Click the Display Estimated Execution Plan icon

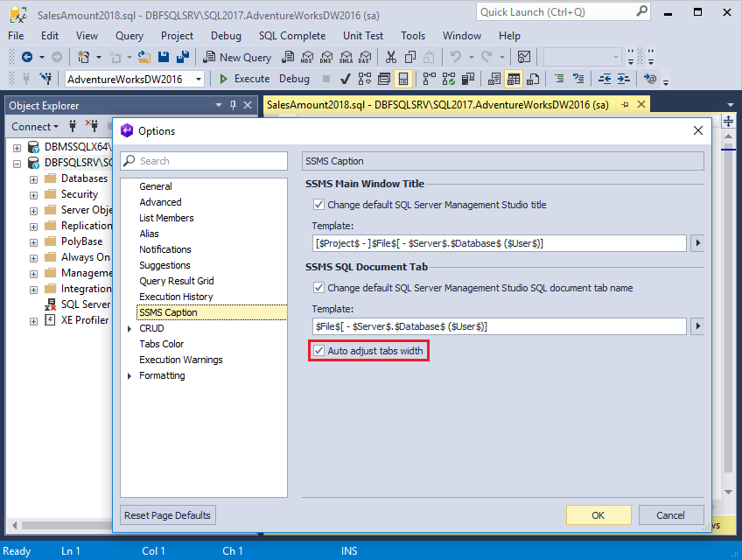point(365,79)
